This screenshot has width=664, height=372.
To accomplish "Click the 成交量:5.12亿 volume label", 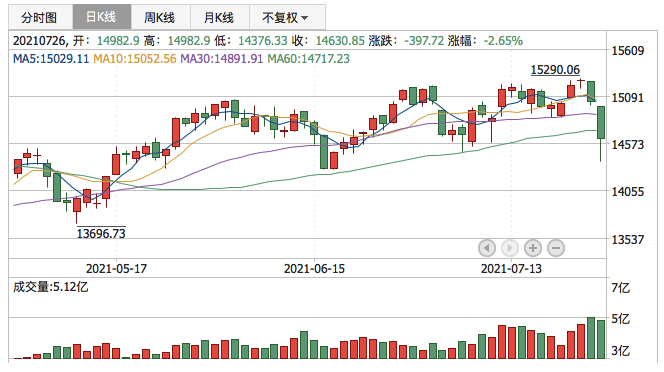I will point(51,287).
